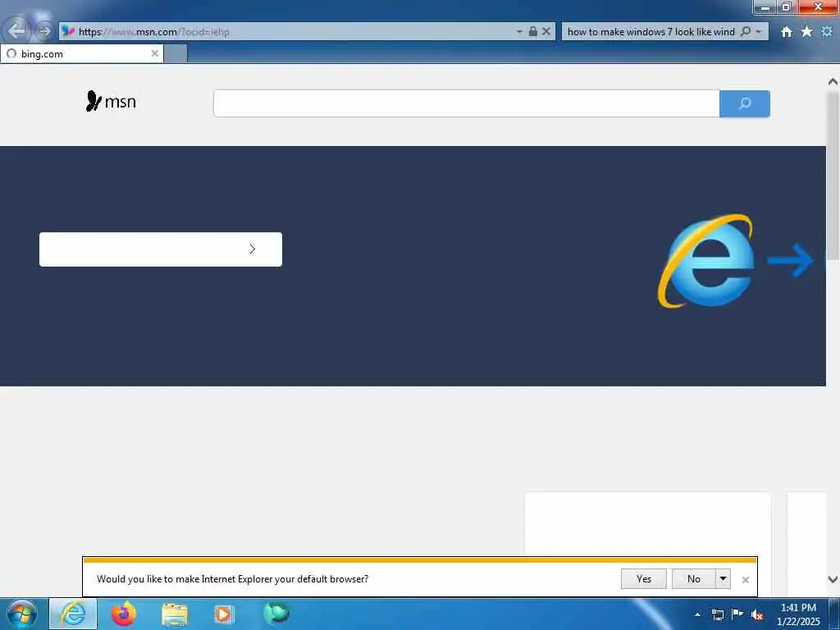840x630 pixels.
Task: View the security lock icon report
Action: click(x=533, y=32)
